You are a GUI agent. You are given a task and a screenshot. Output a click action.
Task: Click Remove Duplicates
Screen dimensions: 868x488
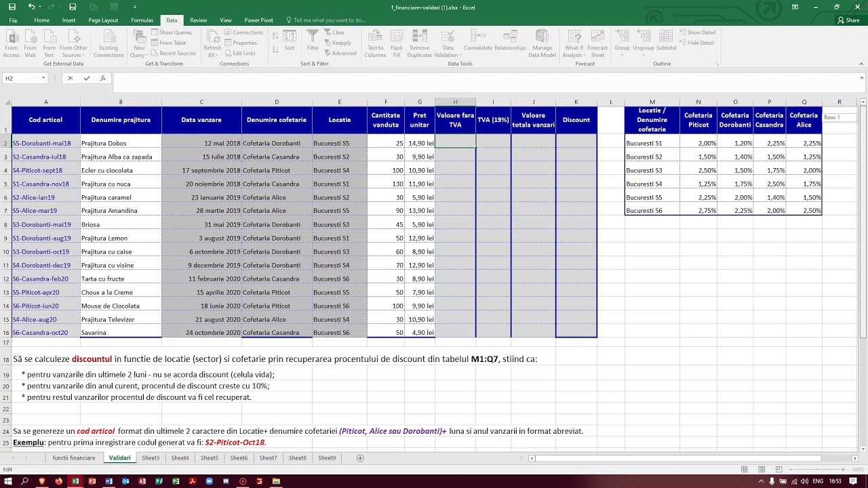tap(420, 43)
